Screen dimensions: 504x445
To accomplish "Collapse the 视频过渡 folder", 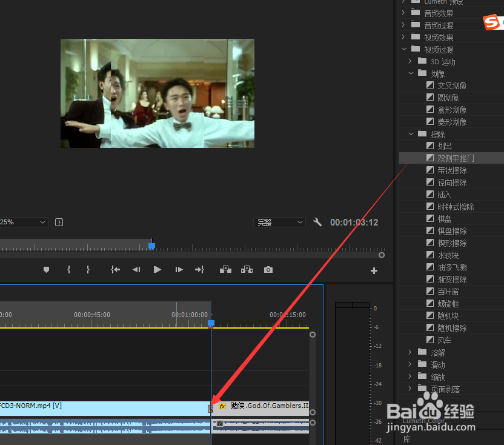I will point(404,49).
